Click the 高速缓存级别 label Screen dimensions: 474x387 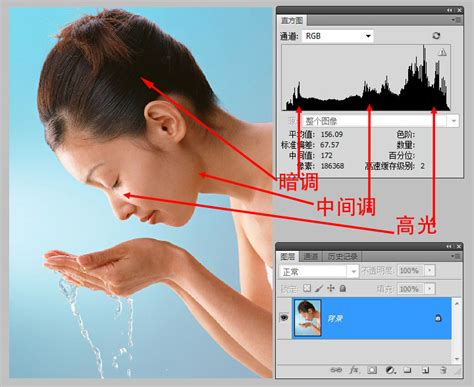click(389, 166)
